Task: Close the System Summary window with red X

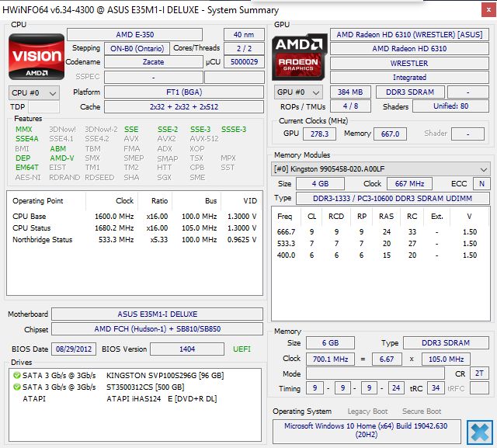Action: (x=488, y=10)
